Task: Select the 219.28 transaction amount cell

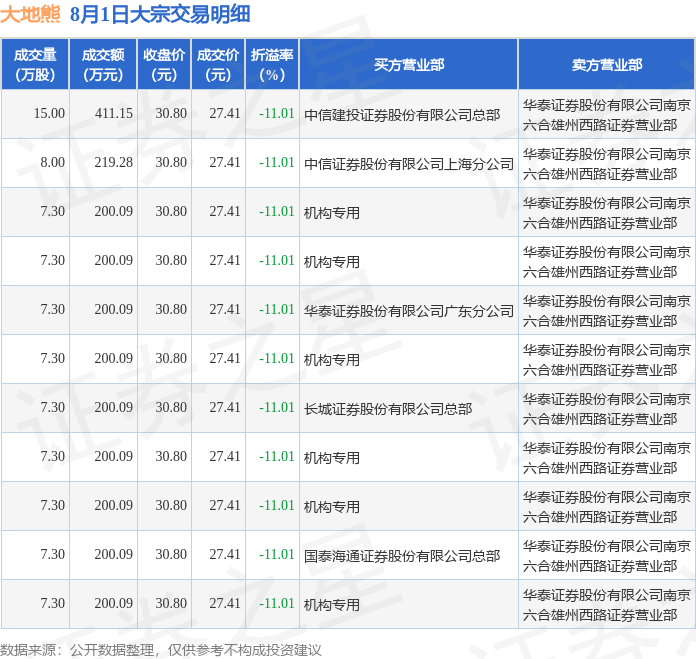Action: [113, 163]
